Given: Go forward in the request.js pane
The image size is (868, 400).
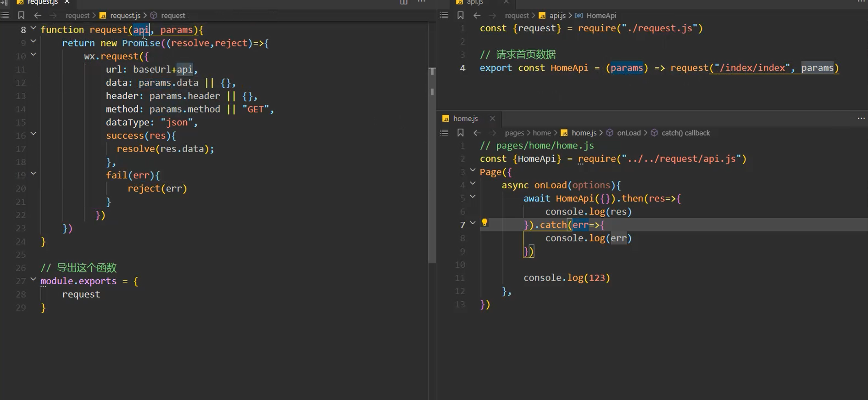Looking at the screenshot, I should 53,15.
